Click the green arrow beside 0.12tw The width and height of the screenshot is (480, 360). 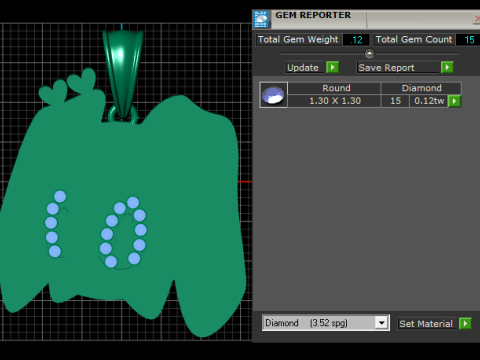pos(454,101)
